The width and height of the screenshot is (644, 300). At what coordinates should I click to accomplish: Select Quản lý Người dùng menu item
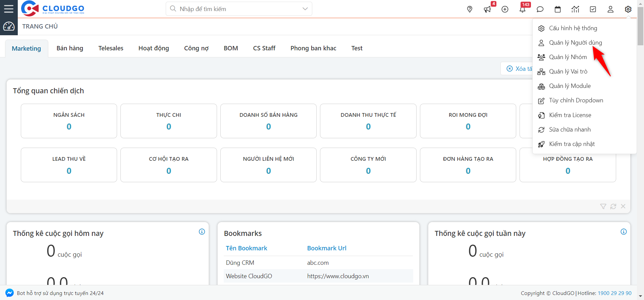tap(575, 43)
